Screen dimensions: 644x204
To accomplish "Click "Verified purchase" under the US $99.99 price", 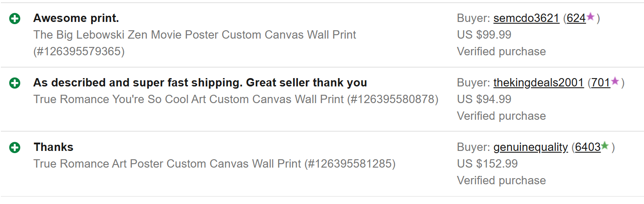I will pyautogui.click(x=501, y=51).
